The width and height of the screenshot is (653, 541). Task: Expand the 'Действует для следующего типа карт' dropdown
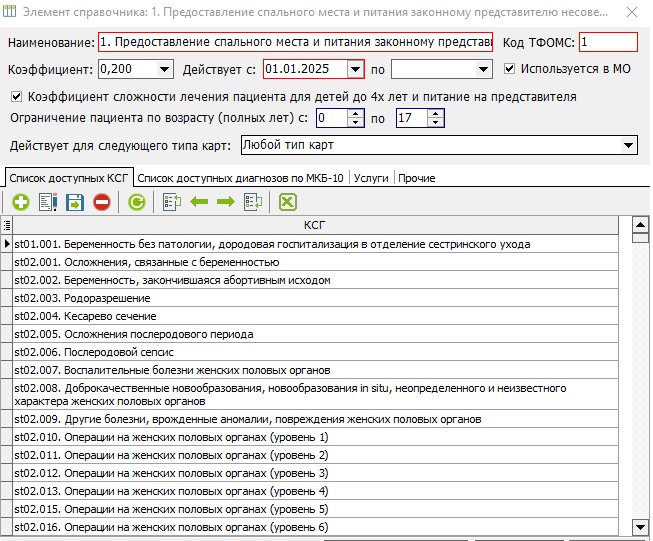click(628, 146)
